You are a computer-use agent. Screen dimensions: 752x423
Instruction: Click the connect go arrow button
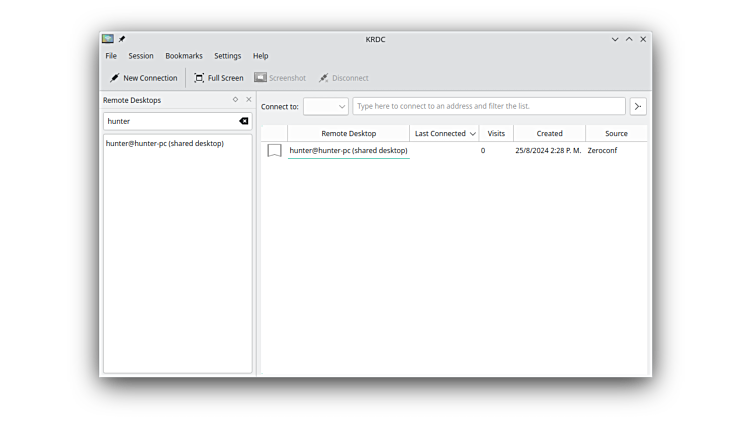638,106
